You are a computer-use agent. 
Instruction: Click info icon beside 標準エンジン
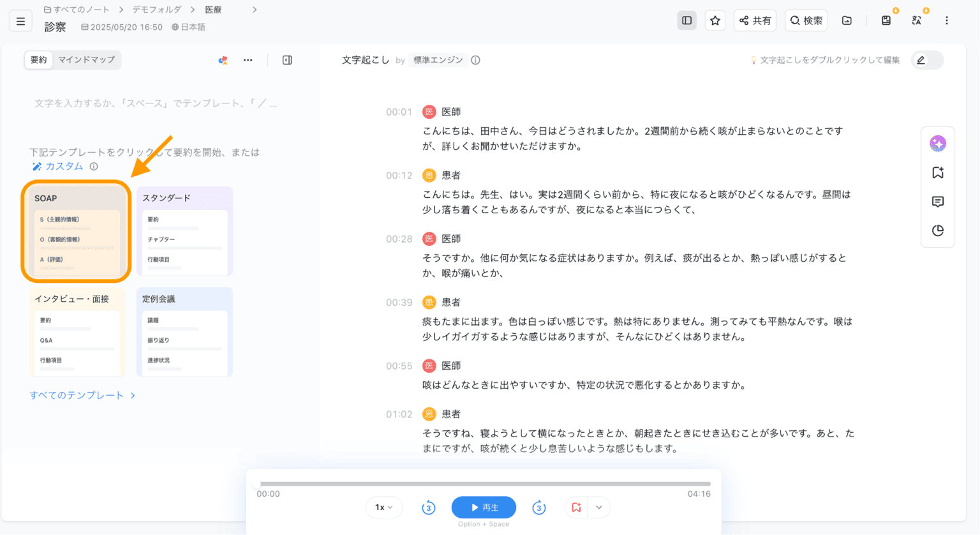[475, 60]
